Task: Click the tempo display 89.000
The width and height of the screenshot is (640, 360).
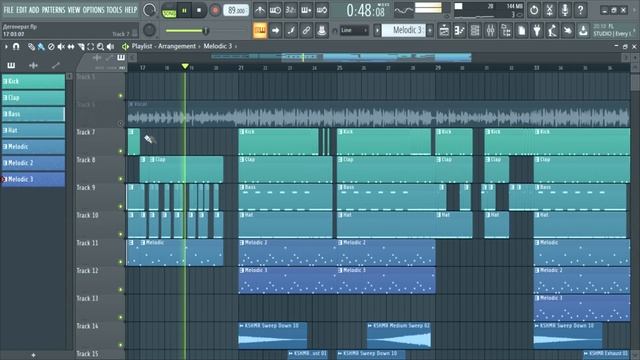Action: (236, 10)
